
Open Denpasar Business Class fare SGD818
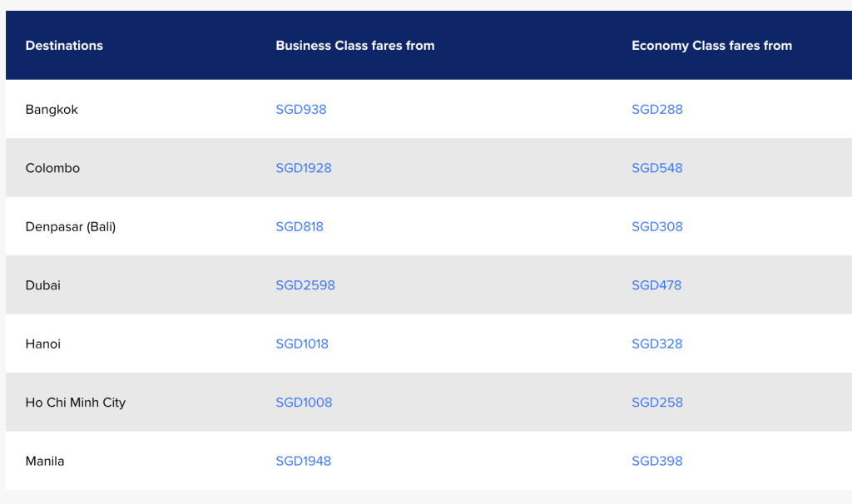[x=300, y=227]
